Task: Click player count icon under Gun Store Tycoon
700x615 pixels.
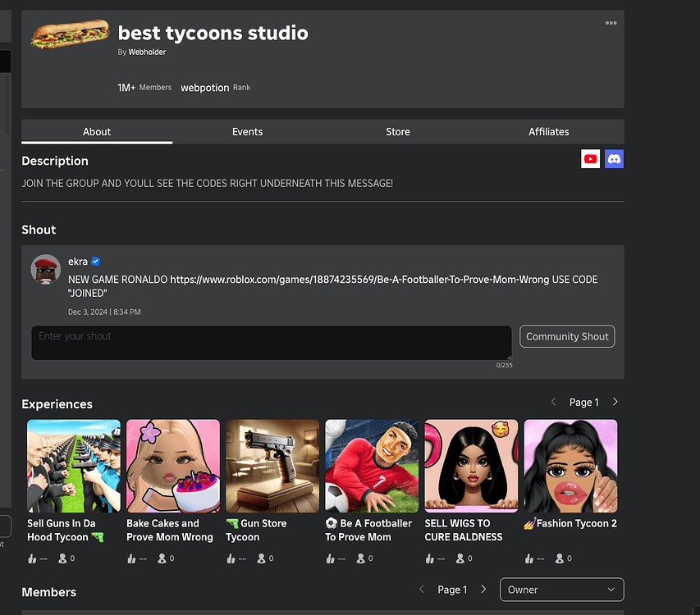Action: tap(261, 558)
